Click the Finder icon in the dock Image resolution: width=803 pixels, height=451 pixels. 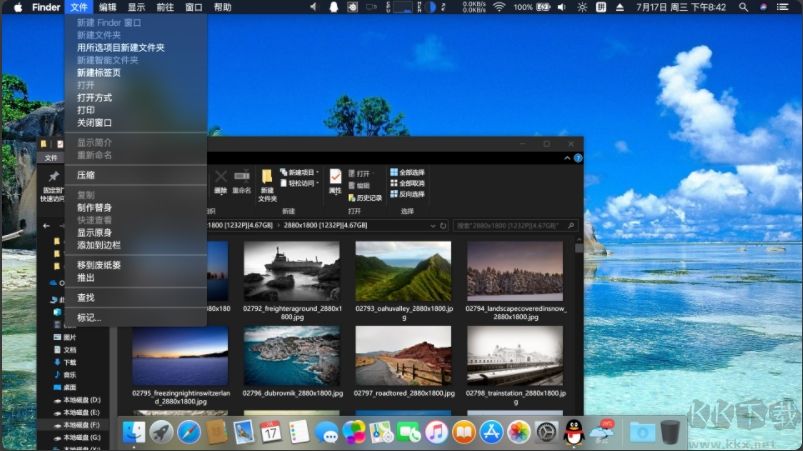coord(134,432)
